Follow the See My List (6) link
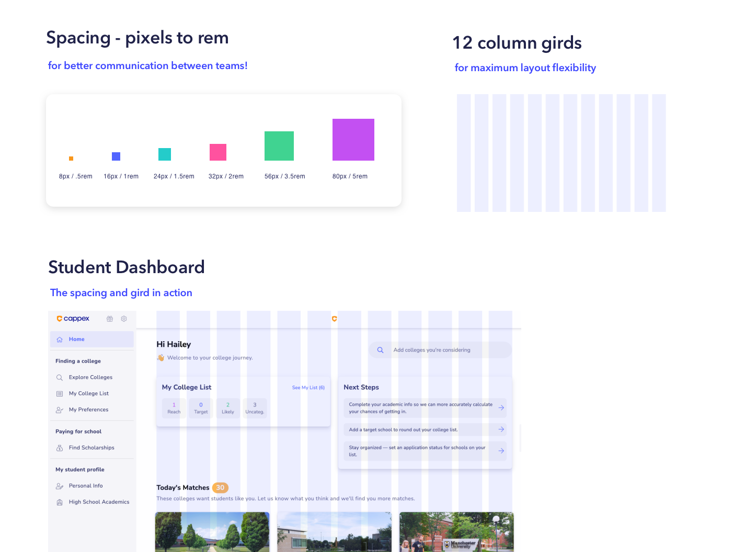 click(x=308, y=388)
